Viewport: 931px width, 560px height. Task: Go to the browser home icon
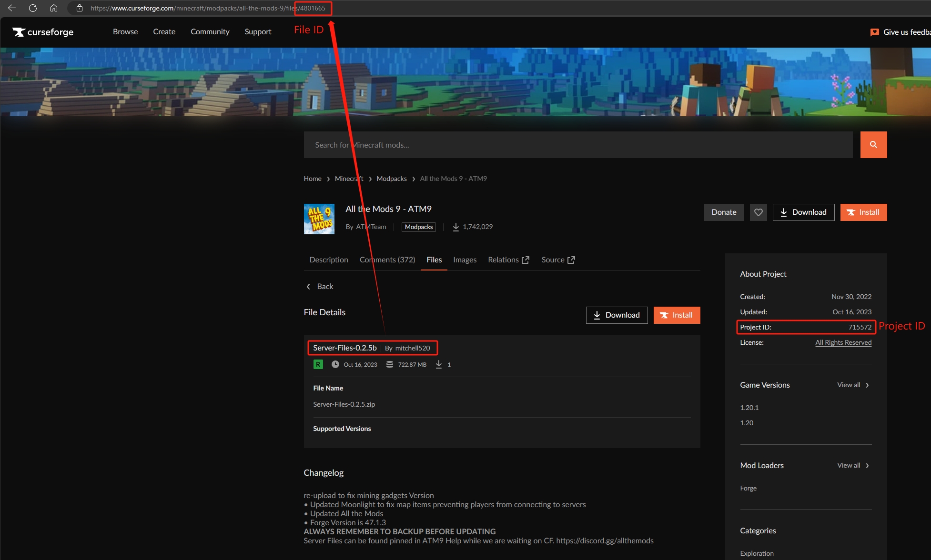click(x=54, y=8)
